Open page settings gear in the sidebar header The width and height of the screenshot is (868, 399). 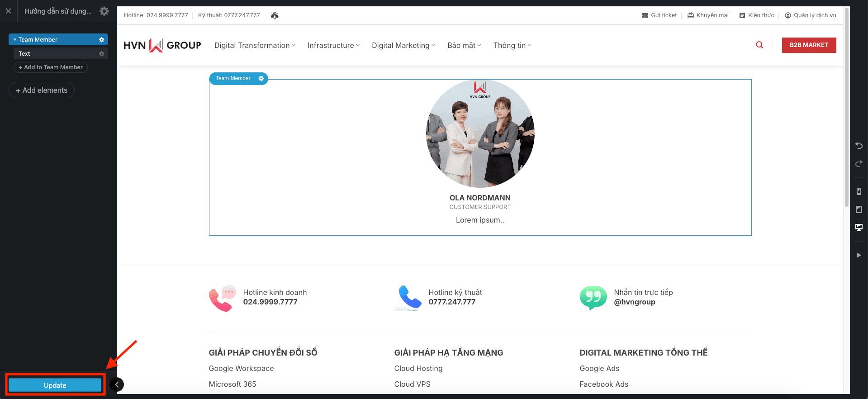(x=104, y=11)
